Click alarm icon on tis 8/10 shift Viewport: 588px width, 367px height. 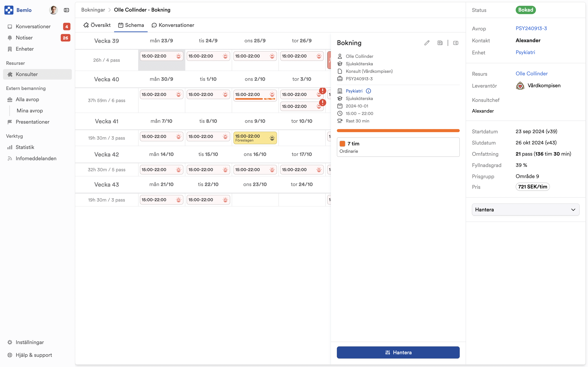(226, 136)
